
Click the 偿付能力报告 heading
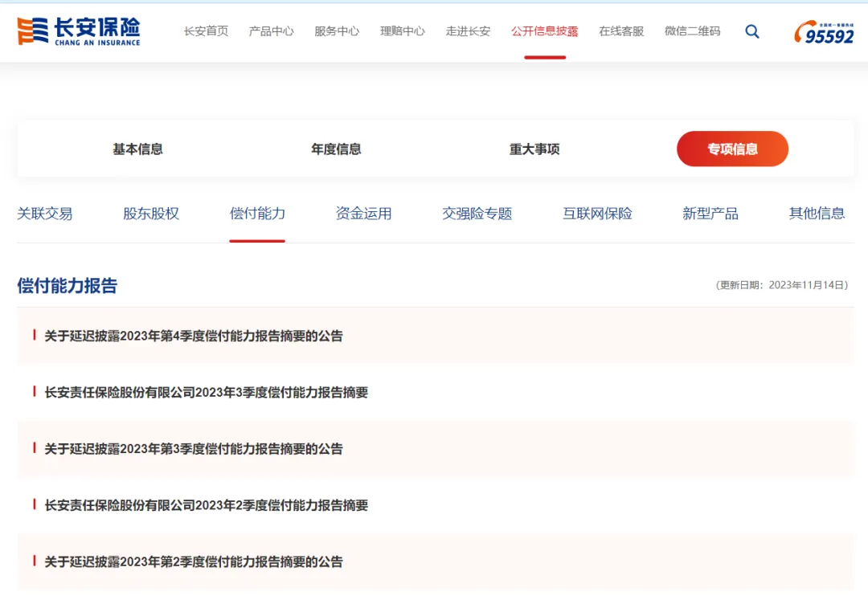[x=67, y=285]
